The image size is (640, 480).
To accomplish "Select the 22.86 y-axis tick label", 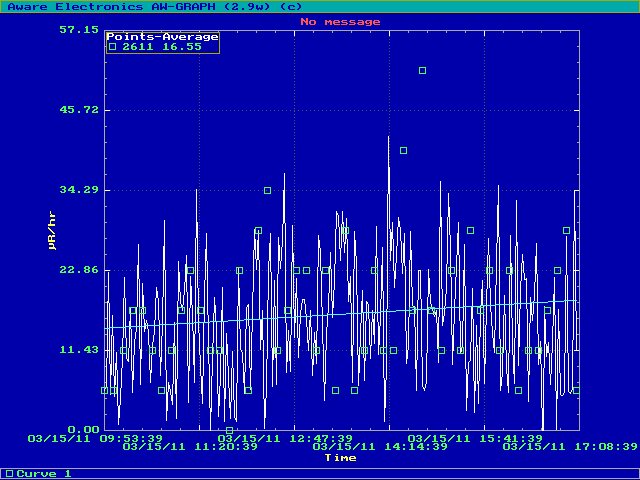I will 79,269.
